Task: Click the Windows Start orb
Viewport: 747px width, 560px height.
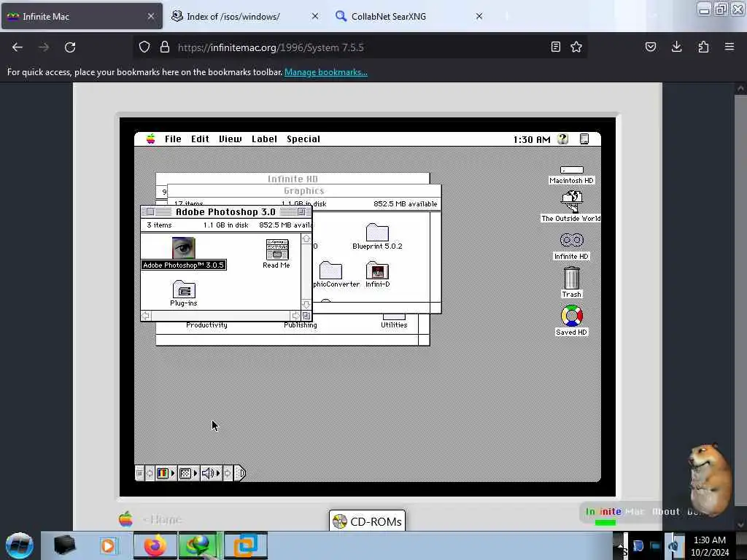Action: click(x=20, y=545)
